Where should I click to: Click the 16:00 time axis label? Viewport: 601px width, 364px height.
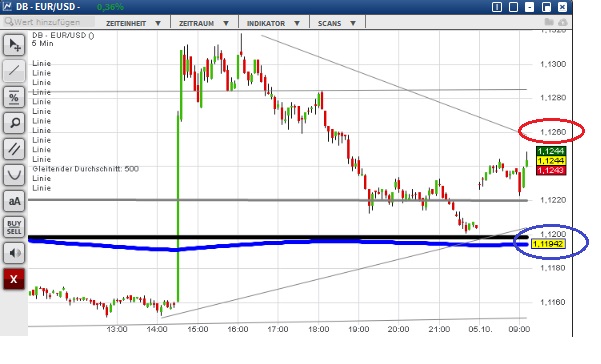[238, 329]
